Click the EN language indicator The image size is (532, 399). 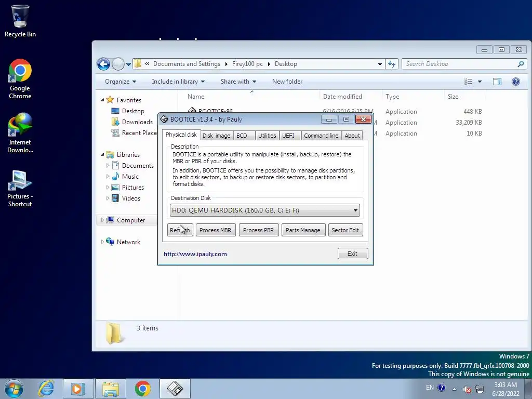pyautogui.click(x=430, y=388)
